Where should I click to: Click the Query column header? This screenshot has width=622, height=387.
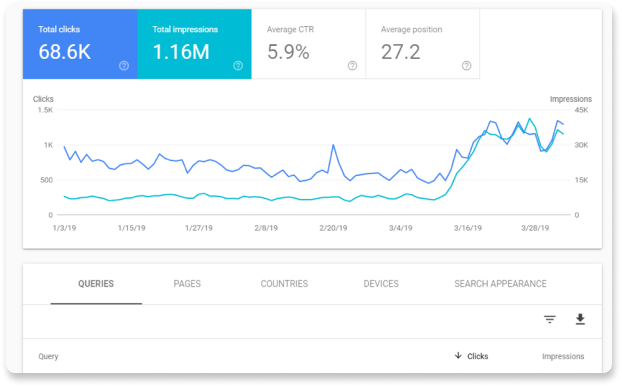coord(48,356)
